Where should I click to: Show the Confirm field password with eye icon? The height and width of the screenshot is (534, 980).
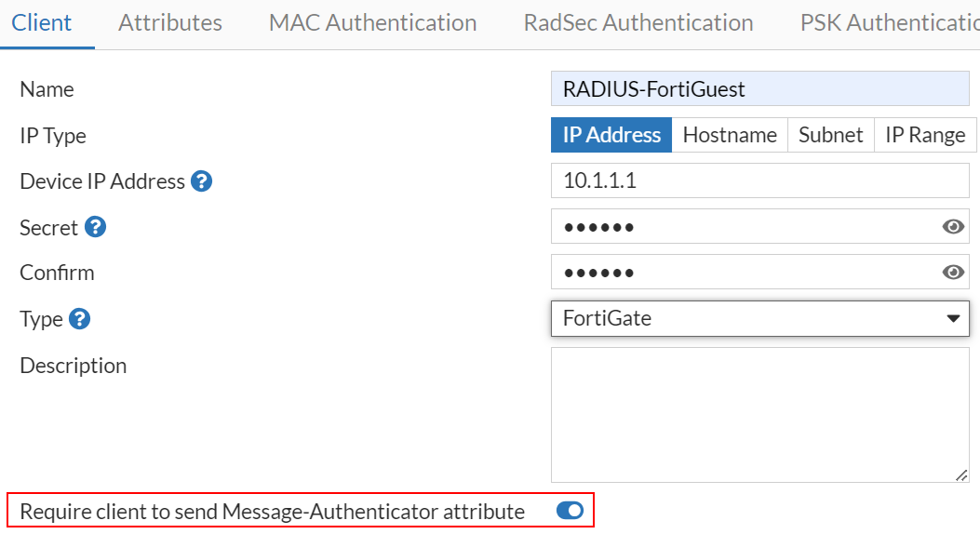coord(953,273)
